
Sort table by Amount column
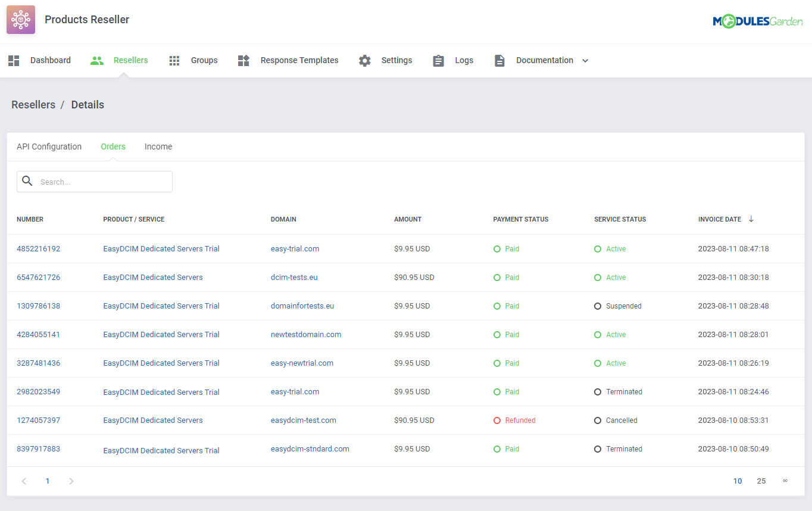[x=408, y=219]
